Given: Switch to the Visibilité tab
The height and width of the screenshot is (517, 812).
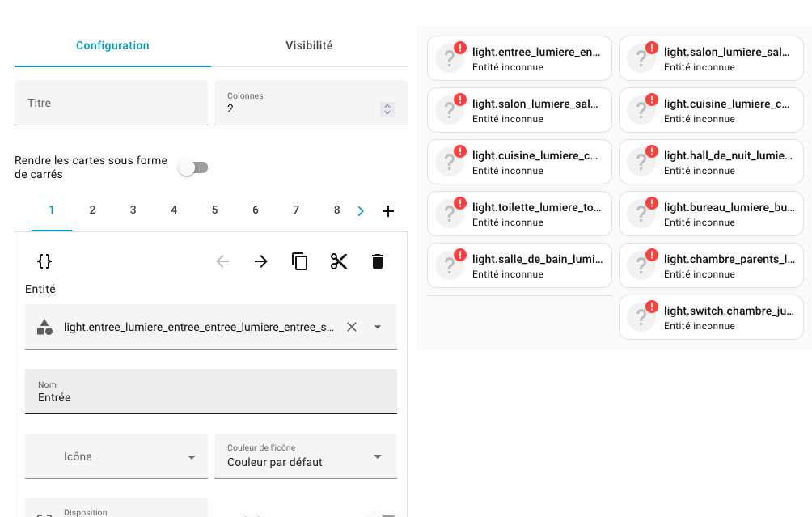Looking at the screenshot, I should 309,46.
